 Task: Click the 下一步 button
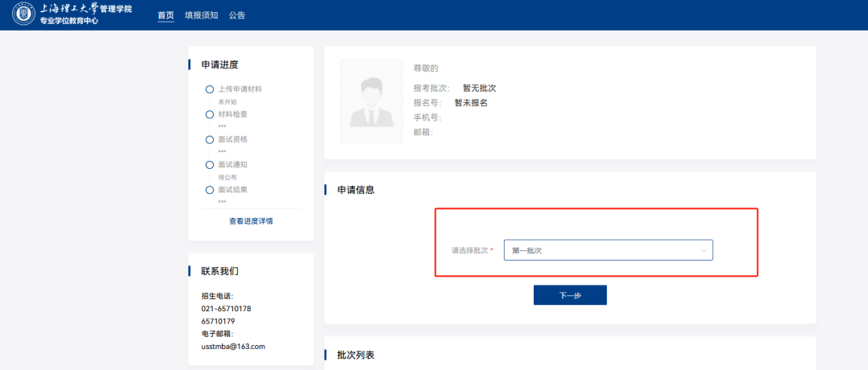(x=570, y=295)
